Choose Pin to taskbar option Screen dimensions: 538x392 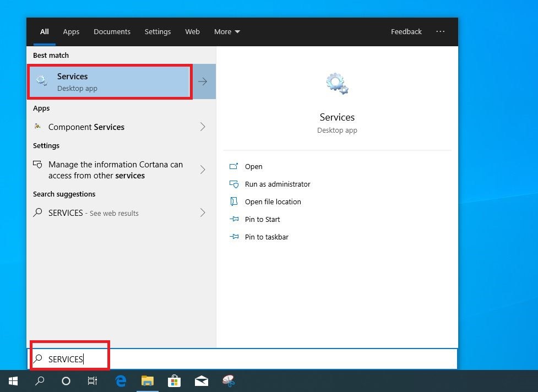(x=267, y=237)
